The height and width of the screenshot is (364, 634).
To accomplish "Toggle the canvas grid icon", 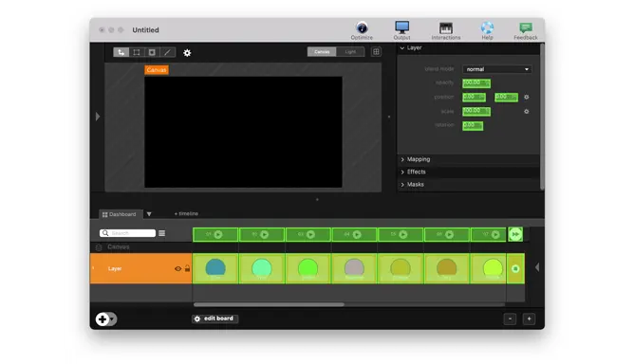I will point(376,52).
